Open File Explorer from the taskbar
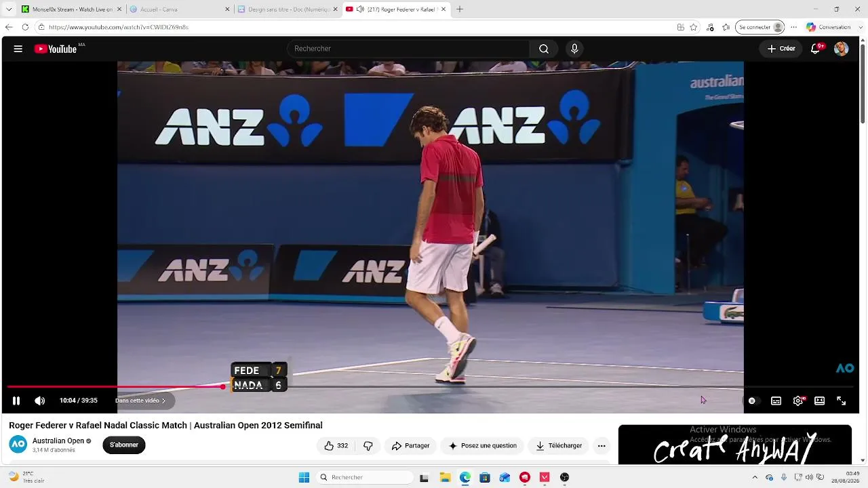Image resolution: width=868 pixels, height=488 pixels. (445, 477)
